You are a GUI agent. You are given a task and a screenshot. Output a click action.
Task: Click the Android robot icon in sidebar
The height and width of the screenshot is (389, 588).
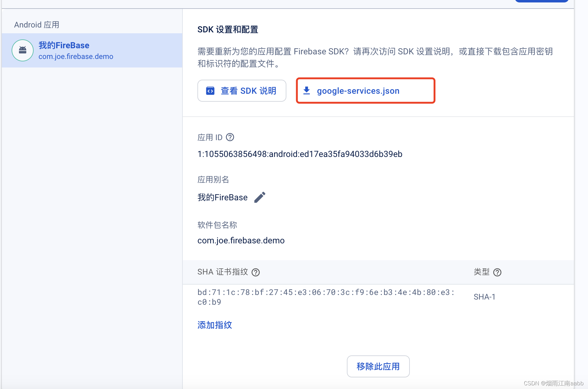pos(23,50)
